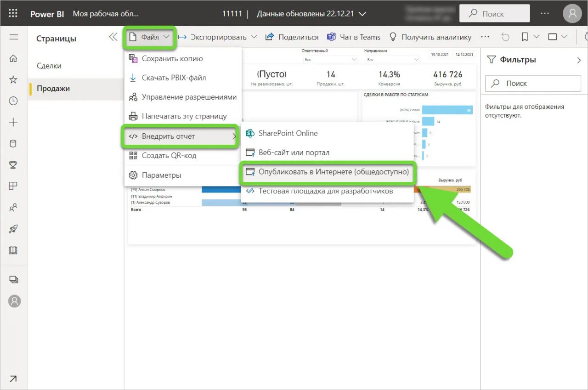
Task: Open Workspaces icon in sidebar
Action: tap(13, 279)
